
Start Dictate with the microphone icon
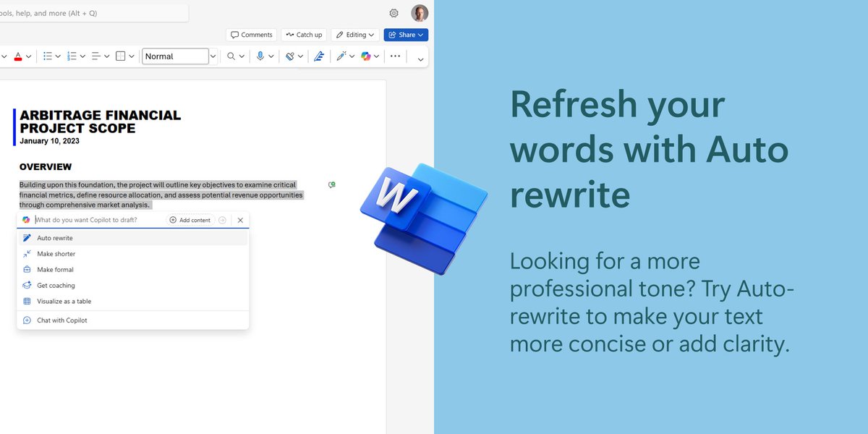(x=260, y=56)
